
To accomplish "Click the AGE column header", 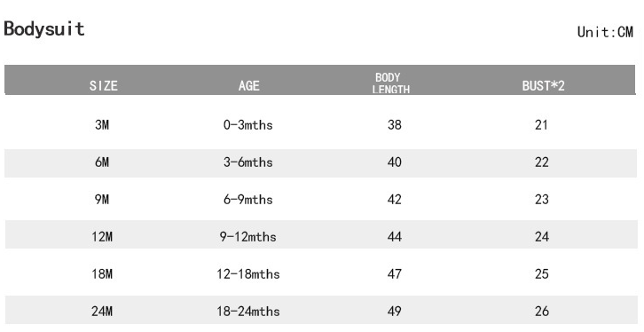I will pyautogui.click(x=249, y=85).
